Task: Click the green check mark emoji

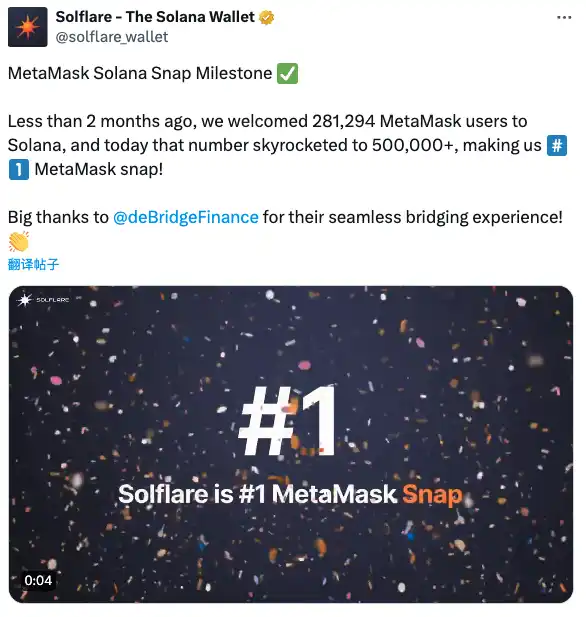Action: pos(287,74)
